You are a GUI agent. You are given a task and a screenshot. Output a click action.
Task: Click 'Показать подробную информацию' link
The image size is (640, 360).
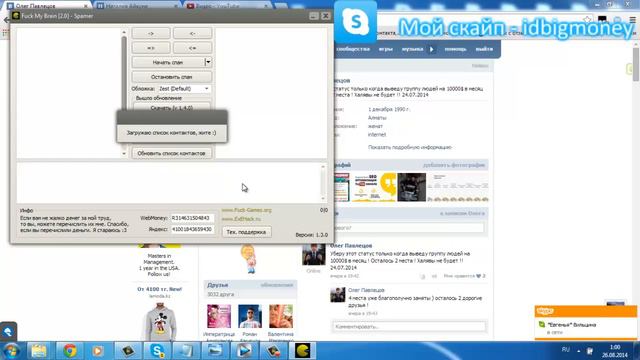coord(410,147)
